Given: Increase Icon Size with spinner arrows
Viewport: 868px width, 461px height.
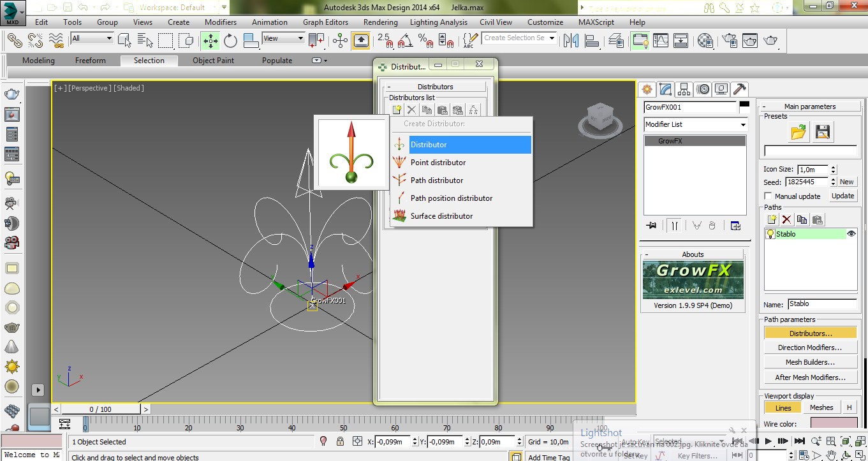Looking at the screenshot, I should (832, 167).
